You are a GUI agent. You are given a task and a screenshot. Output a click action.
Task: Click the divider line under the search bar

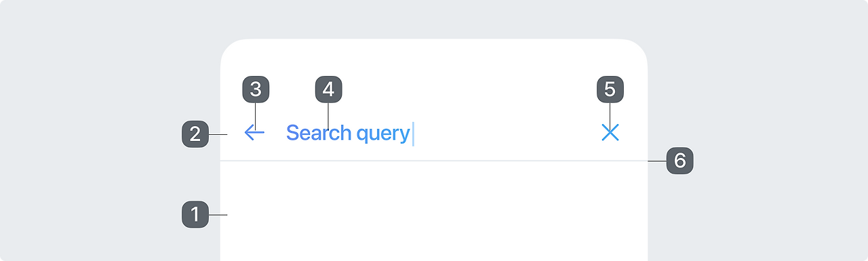434,161
